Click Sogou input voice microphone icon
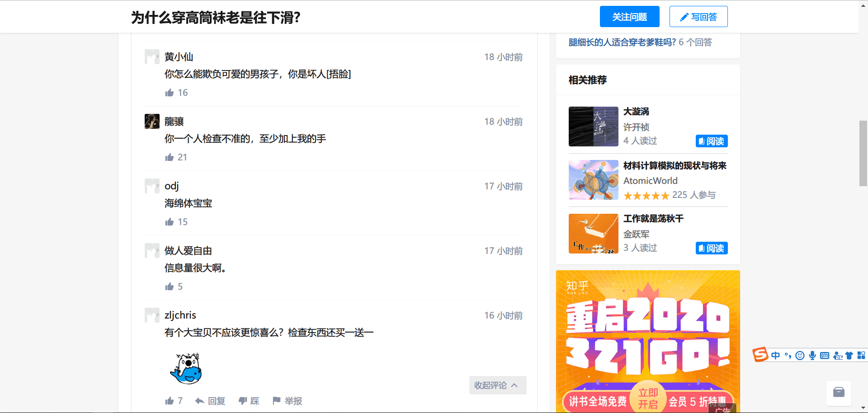The image size is (868, 413). click(812, 356)
